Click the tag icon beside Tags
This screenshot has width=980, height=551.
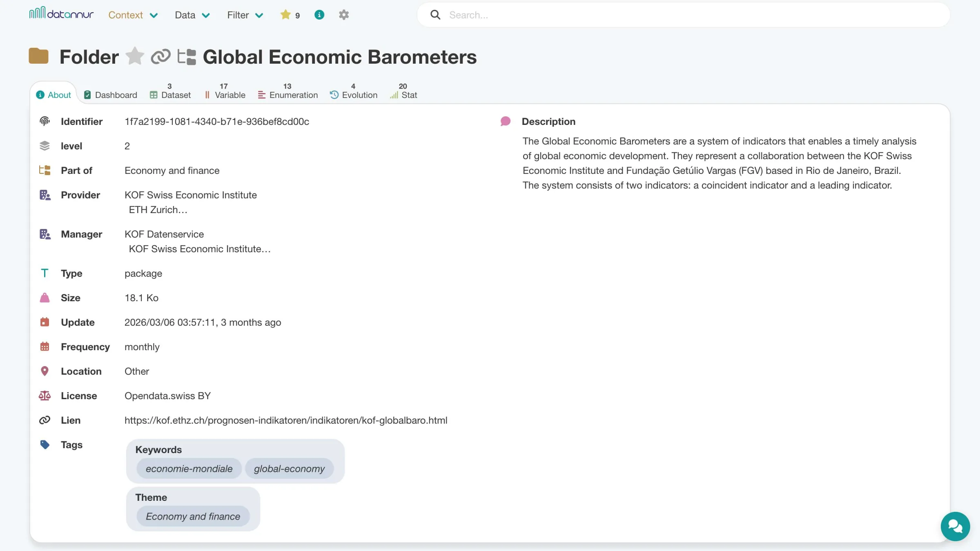tap(45, 444)
